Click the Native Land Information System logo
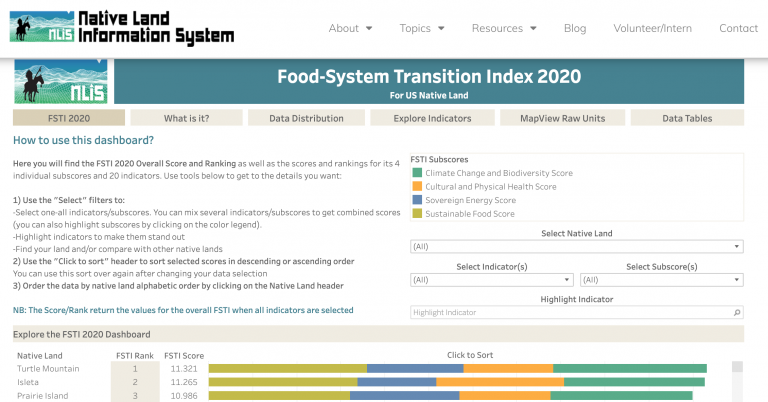Screen dimensions: 768x402 point(121,27)
